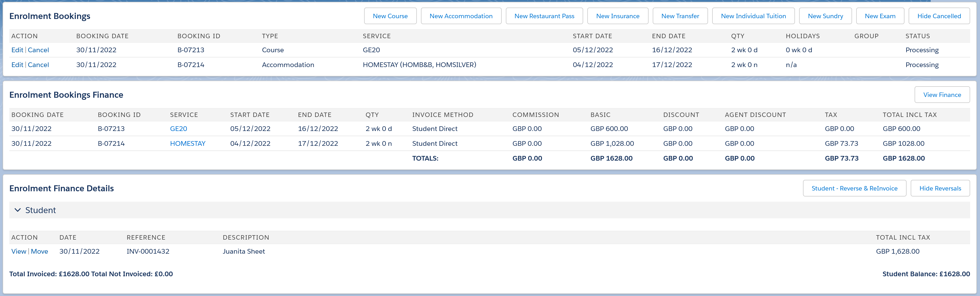Edit the GE20 course booking B-07213
The image size is (980, 296).
pos(17,50)
